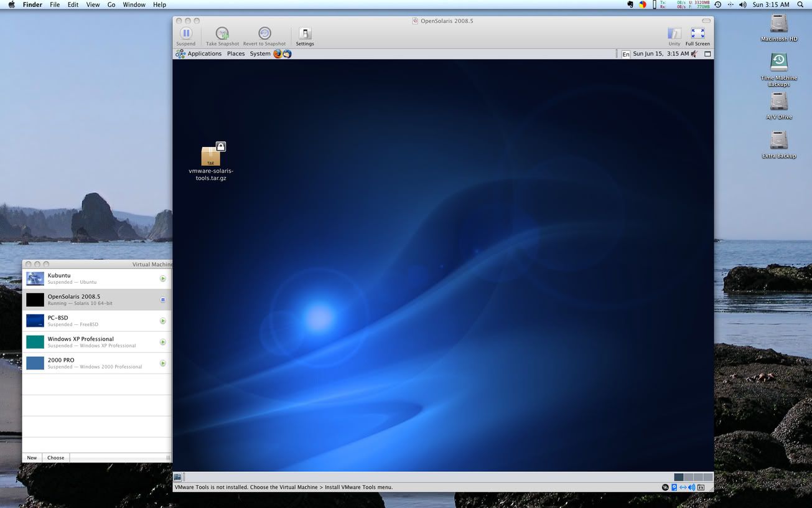Open the VMware Settings toolbar icon
Viewport: 812px width, 508px height.
click(305, 34)
